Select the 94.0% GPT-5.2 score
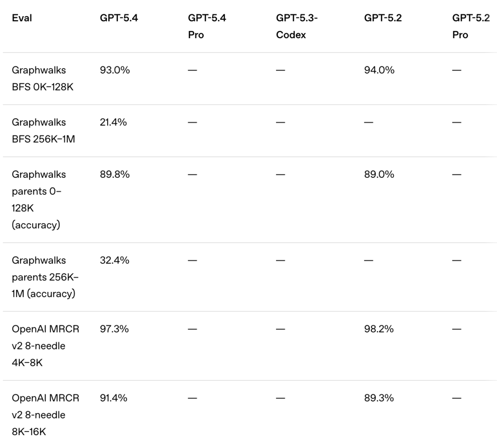Screen dimensions: 497x448 click(x=379, y=70)
